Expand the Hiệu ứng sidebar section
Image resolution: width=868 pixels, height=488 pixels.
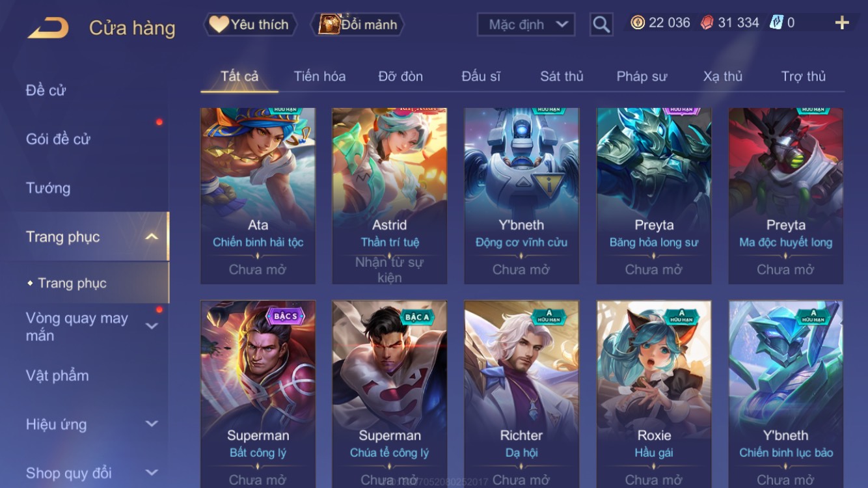coord(152,424)
